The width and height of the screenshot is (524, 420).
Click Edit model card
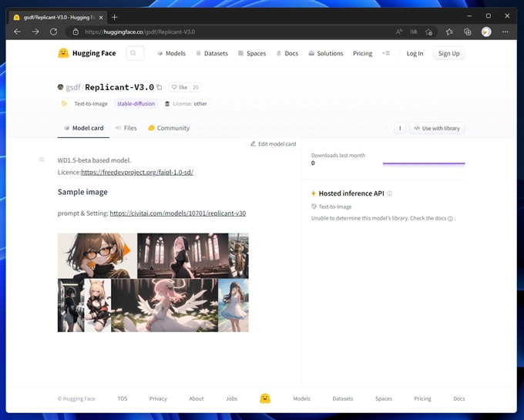[x=274, y=143]
